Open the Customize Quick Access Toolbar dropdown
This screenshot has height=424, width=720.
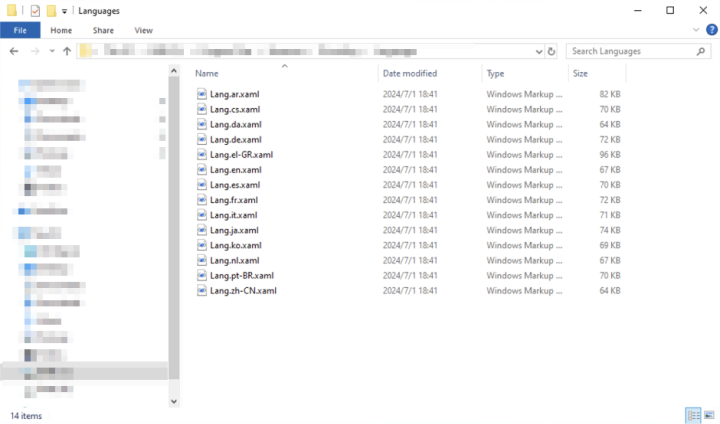(65, 11)
